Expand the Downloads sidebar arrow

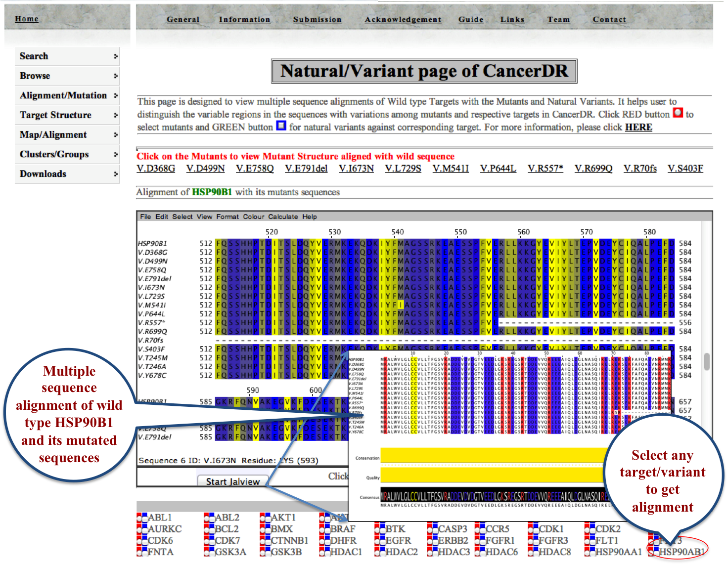point(116,174)
